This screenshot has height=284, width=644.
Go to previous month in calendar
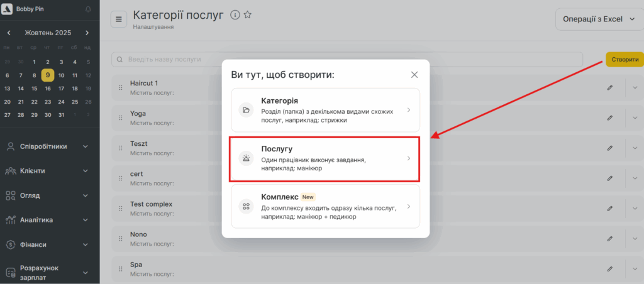pos(9,33)
